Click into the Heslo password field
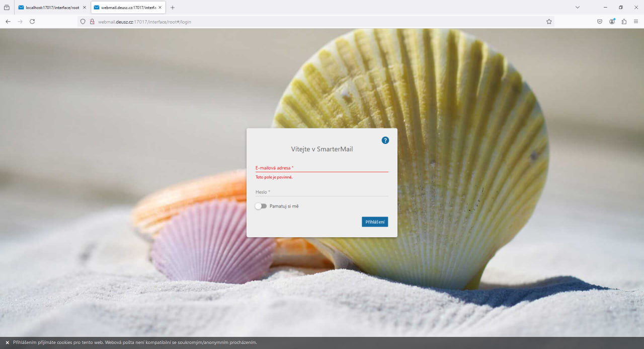 (321, 192)
